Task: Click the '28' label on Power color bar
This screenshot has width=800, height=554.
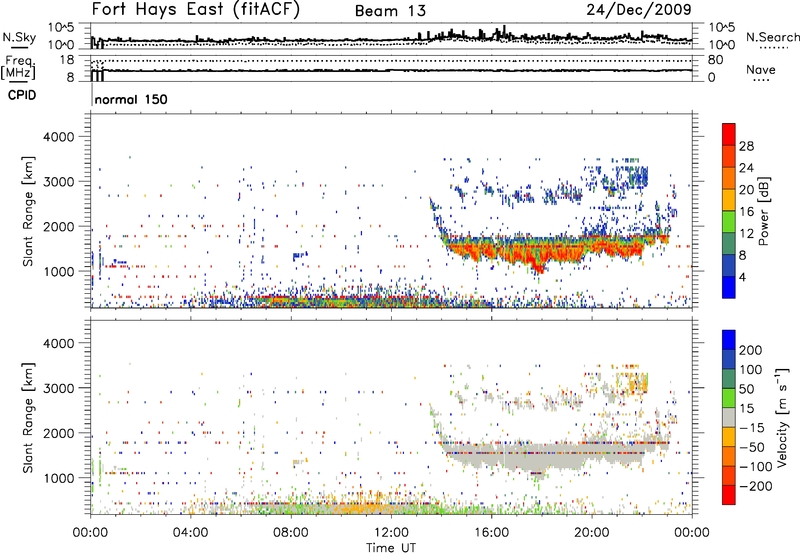Action: [746, 146]
